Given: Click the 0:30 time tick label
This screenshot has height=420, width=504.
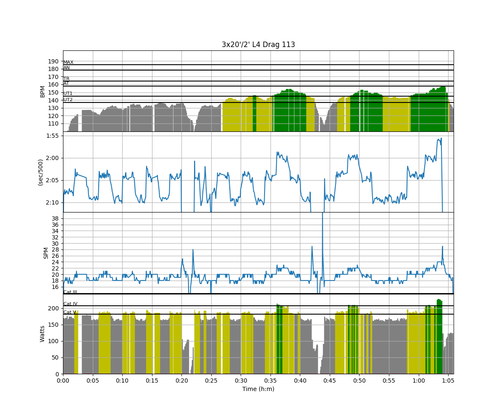Looking at the screenshot, I should (x=241, y=381).
